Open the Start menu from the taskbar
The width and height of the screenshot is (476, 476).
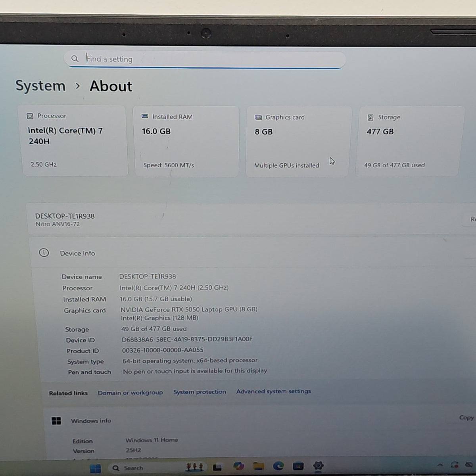click(95, 468)
